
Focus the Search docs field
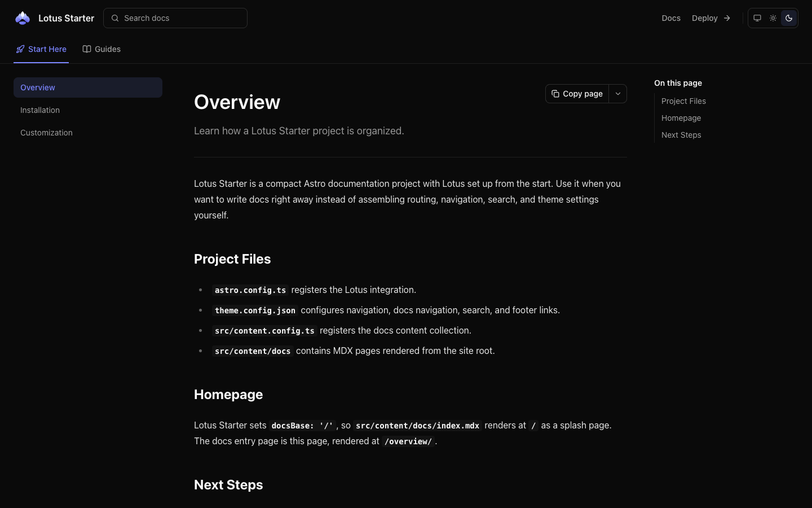point(175,18)
